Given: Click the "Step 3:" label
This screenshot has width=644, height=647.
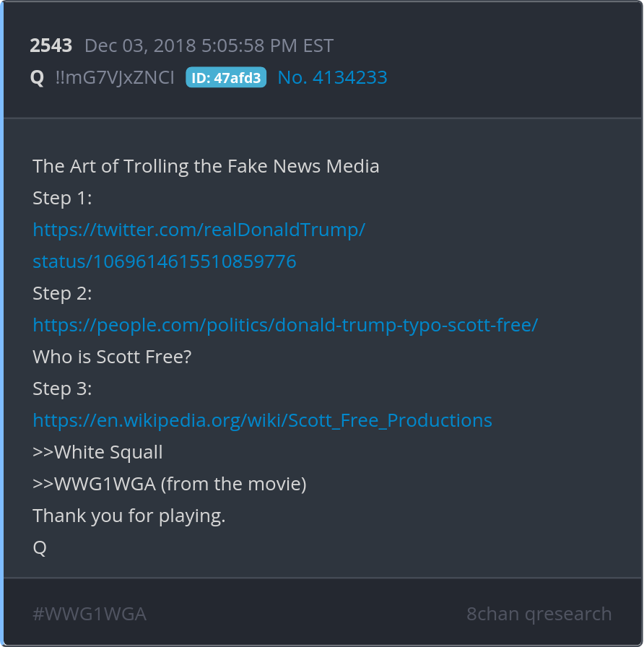Looking at the screenshot, I should pos(62,388).
